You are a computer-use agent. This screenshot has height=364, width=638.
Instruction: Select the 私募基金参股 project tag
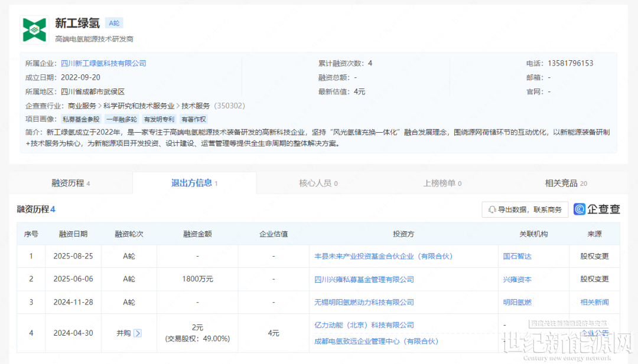81,119
